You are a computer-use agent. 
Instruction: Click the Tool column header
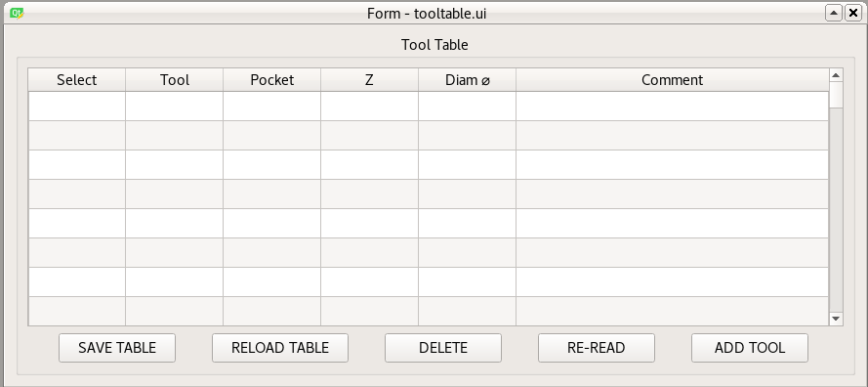click(x=175, y=80)
